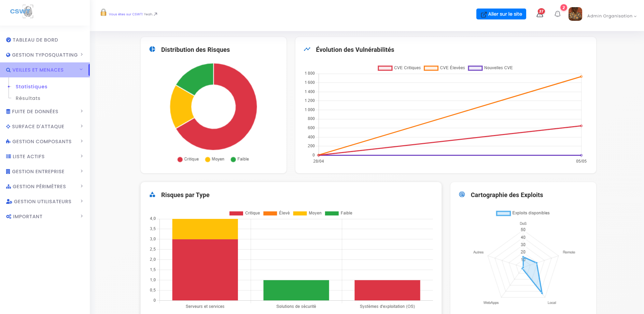Image resolution: width=644 pixels, height=314 pixels.
Task: Open the Admin Organisation dropdown
Action: pos(612,16)
